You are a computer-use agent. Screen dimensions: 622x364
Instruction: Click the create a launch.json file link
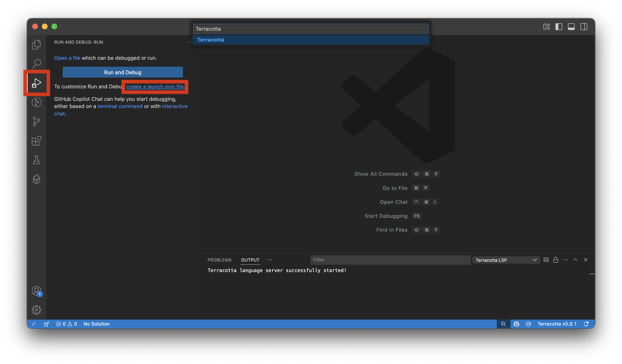coord(155,87)
